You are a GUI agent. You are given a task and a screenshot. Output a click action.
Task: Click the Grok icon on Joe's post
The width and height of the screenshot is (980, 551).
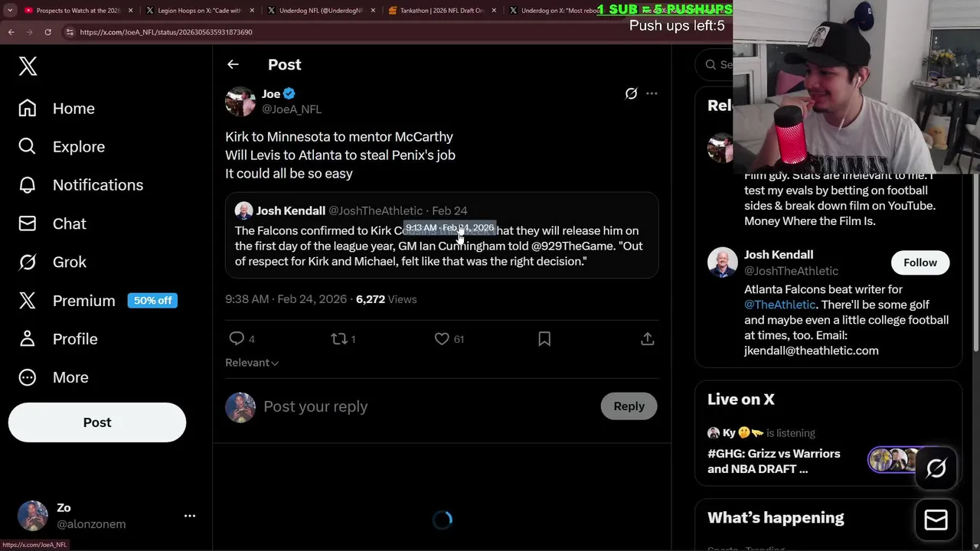point(631,93)
